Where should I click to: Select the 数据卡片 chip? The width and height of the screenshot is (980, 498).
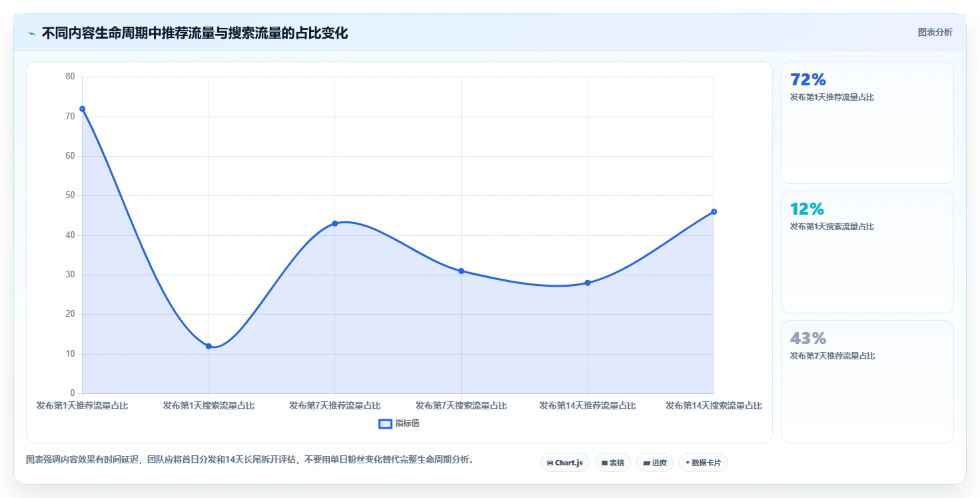pyautogui.click(x=703, y=463)
